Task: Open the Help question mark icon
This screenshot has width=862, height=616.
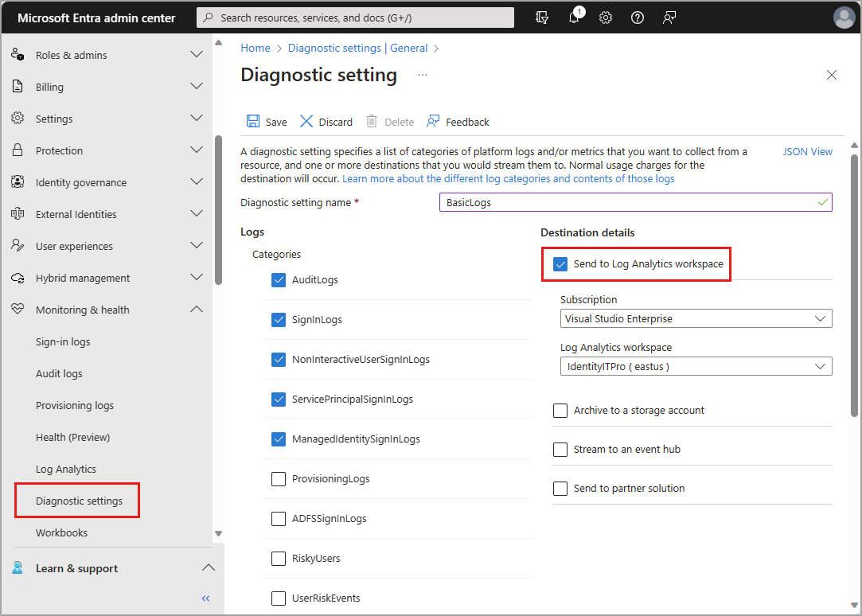Action: 637,18
